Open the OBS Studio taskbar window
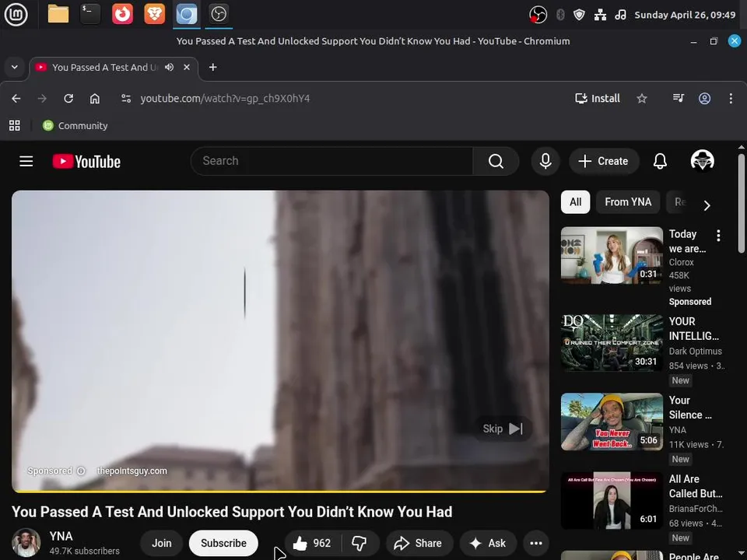Viewport: 747px width, 560px height. tap(219, 14)
